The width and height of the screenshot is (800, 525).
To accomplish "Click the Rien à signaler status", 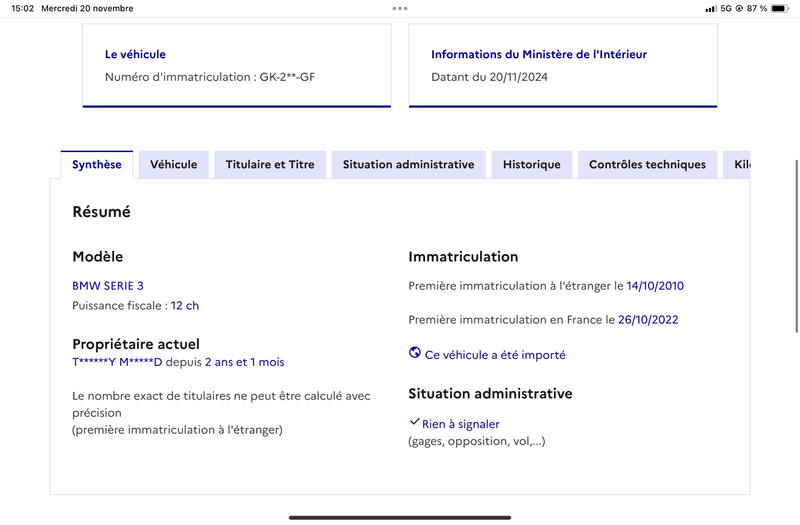I will tap(461, 424).
